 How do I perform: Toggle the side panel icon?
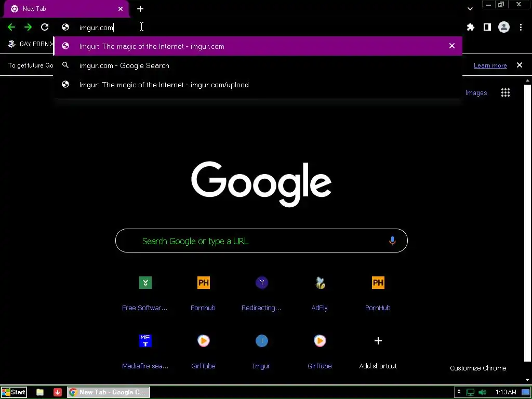pyautogui.click(x=487, y=27)
